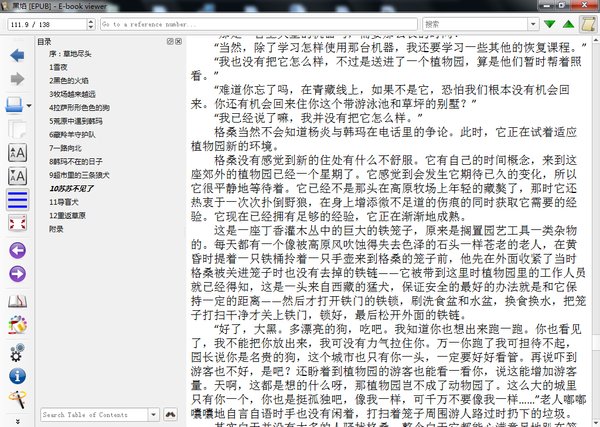600x427 pixels.
Task: Click the vertical scrollbar of reading pane
Action: click(x=596, y=231)
